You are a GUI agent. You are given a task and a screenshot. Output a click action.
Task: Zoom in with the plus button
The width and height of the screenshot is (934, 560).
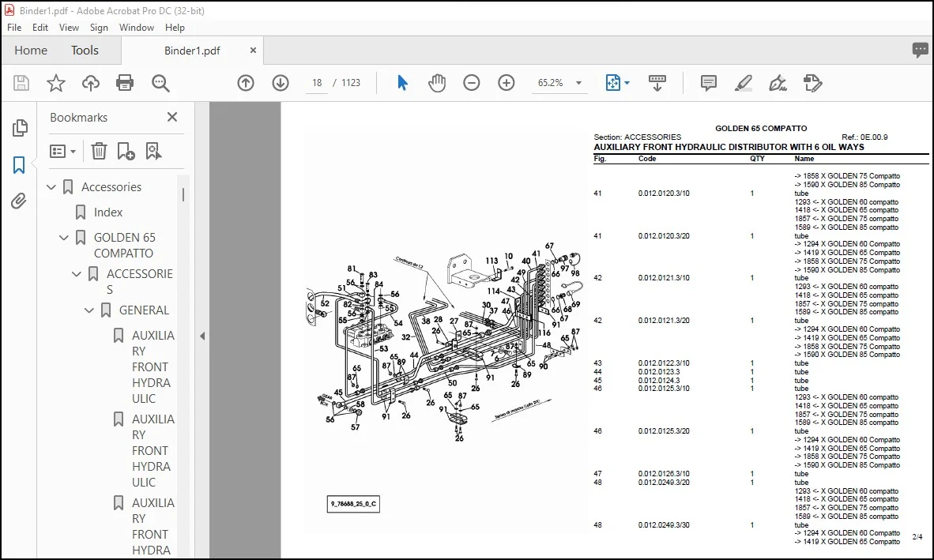tap(507, 83)
